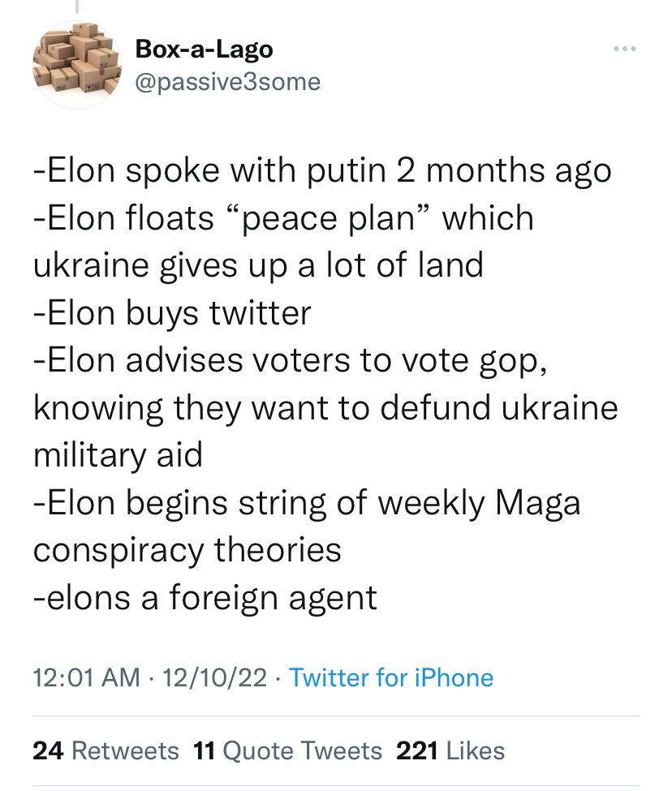Click the line about Elon buying Twitter

pyautogui.click(x=172, y=312)
